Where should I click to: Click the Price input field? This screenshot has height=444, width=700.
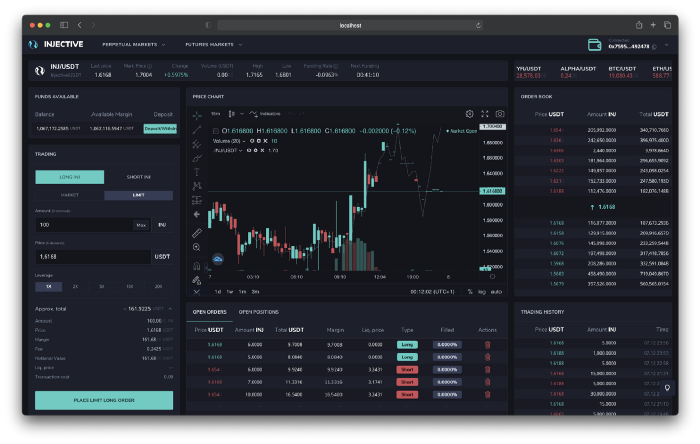[93, 257]
